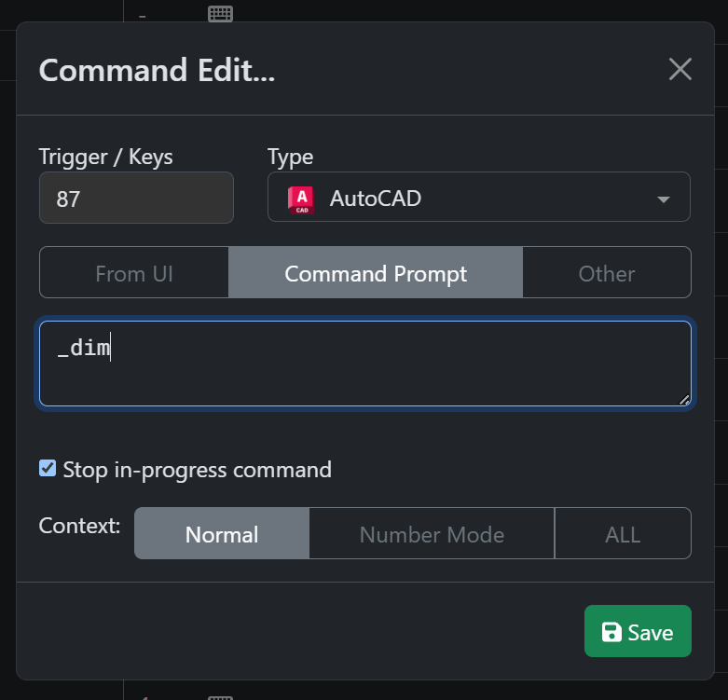Focus the command text area containing _dim
This screenshot has width=728, height=700.
click(x=364, y=364)
